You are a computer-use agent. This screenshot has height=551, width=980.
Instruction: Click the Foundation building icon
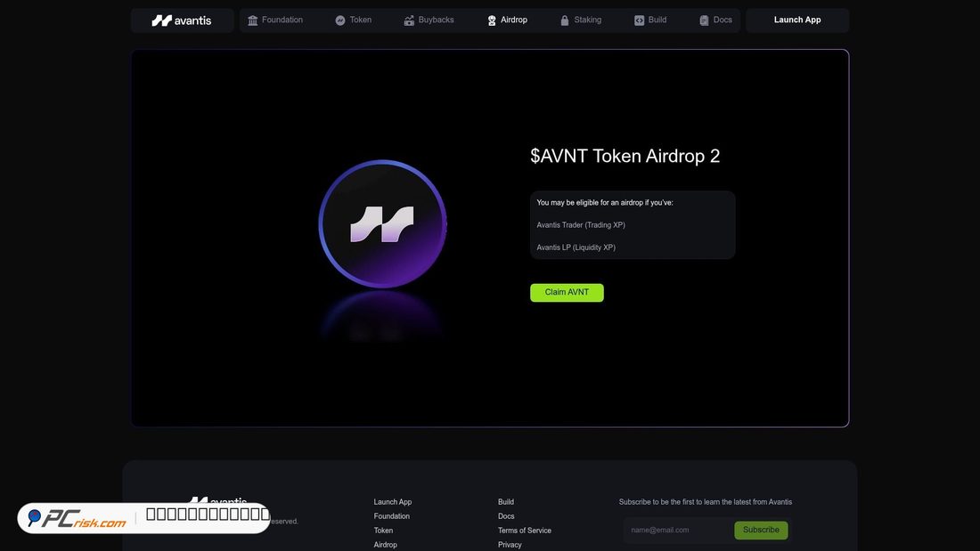252,20
